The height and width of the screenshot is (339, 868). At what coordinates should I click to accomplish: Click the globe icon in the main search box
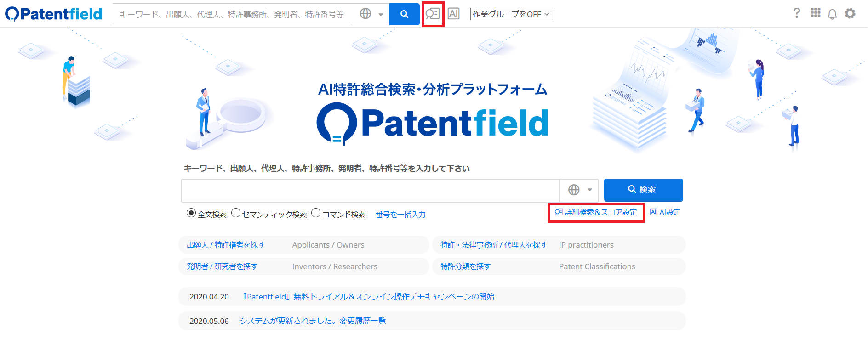[574, 190]
